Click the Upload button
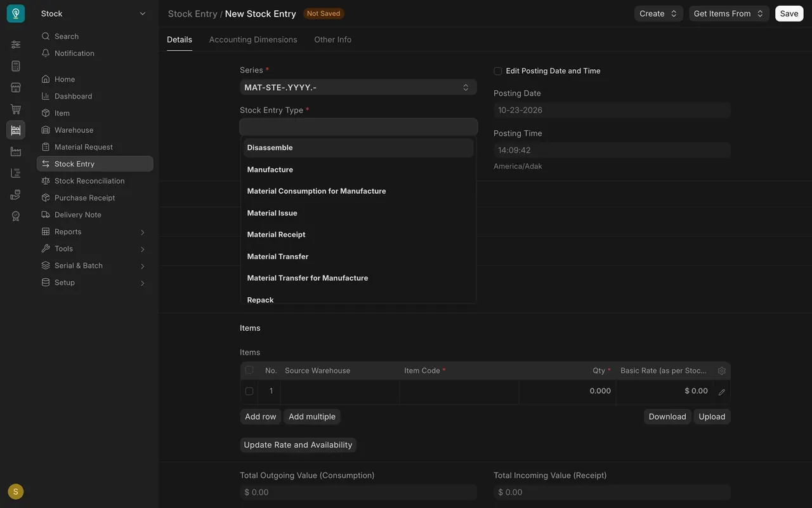This screenshot has height=508, width=812. [712, 417]
